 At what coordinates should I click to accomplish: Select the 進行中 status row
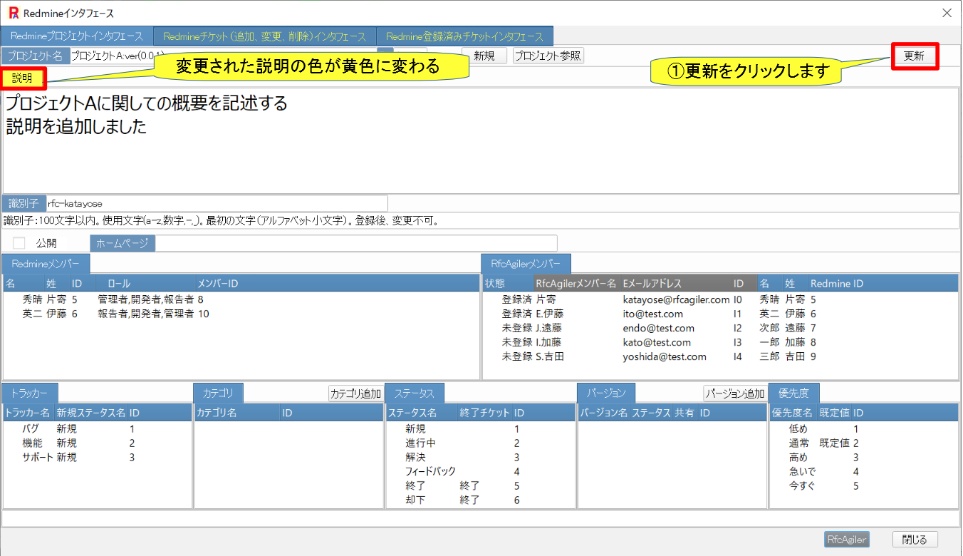(480, 443)
